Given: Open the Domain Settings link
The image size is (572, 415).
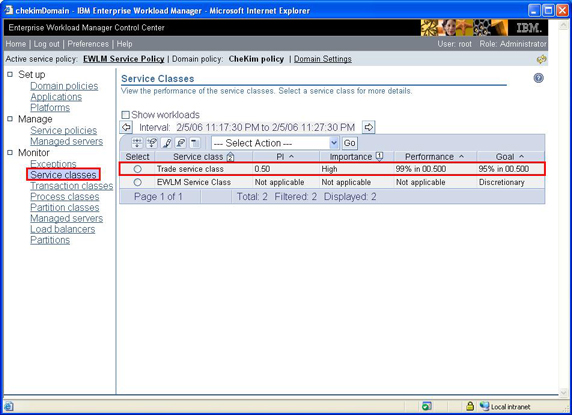Looking at the screenshot, I should click(323, 59).
